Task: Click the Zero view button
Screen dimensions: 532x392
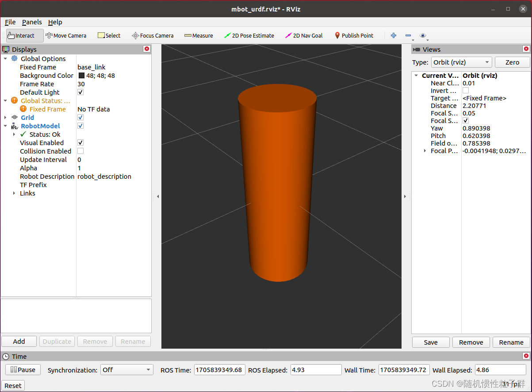Action: click(x=512, y=62)
